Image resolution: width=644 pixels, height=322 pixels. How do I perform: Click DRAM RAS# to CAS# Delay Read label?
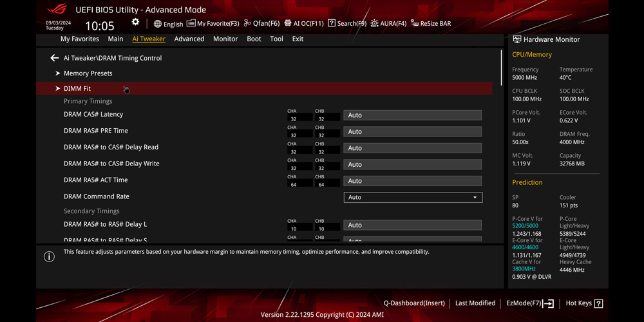111,147
